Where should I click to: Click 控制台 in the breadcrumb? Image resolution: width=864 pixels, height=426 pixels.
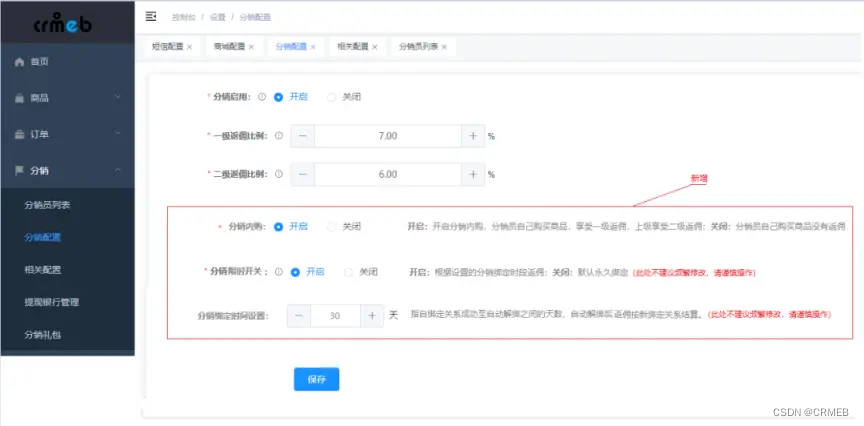(x=183, y=18)
